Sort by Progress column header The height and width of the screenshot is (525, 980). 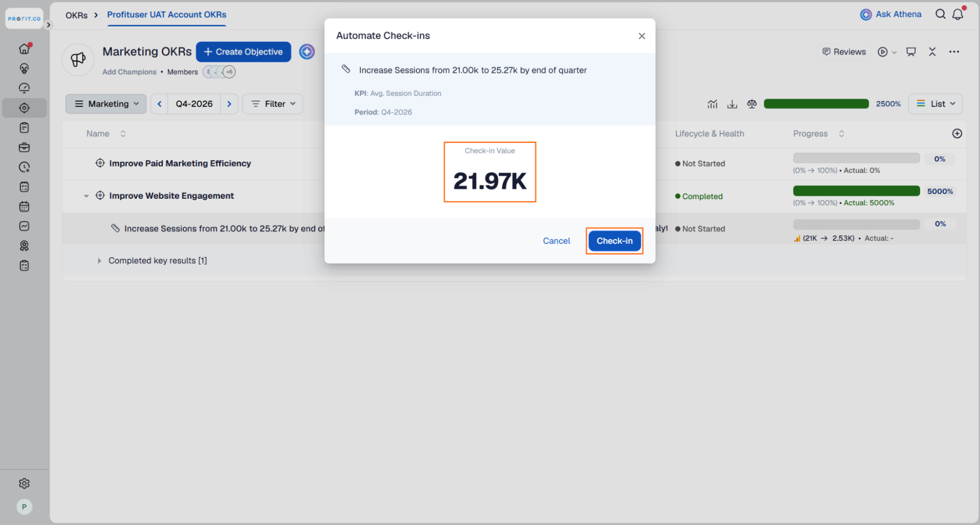(818, 133)
